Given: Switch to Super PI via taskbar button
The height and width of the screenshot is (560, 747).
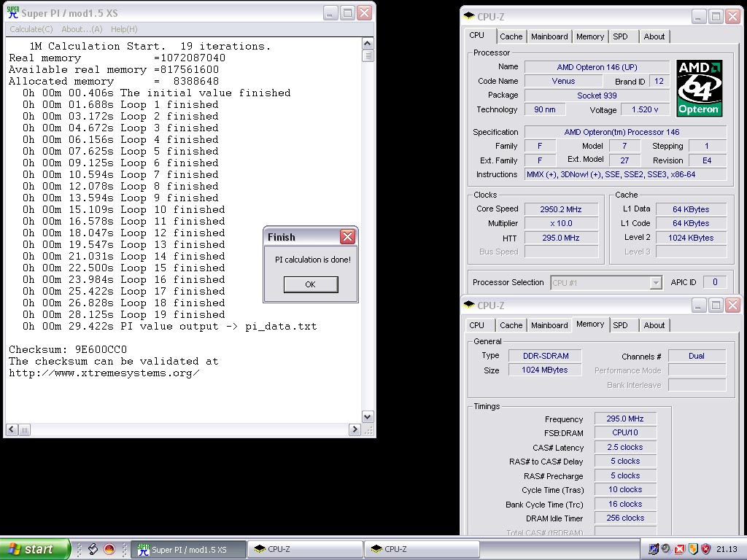Looking at the screenshot, I should (188, 550).
